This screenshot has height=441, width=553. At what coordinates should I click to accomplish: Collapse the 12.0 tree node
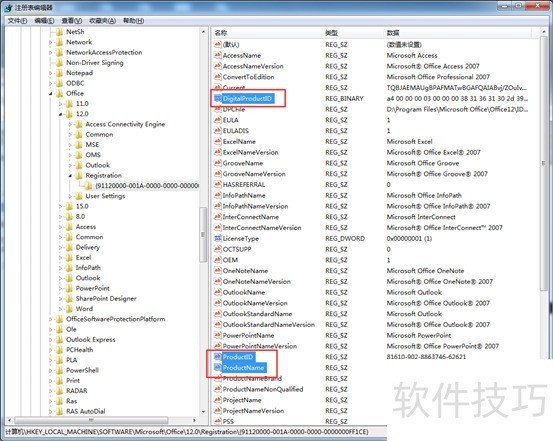(x=60, y=114)
